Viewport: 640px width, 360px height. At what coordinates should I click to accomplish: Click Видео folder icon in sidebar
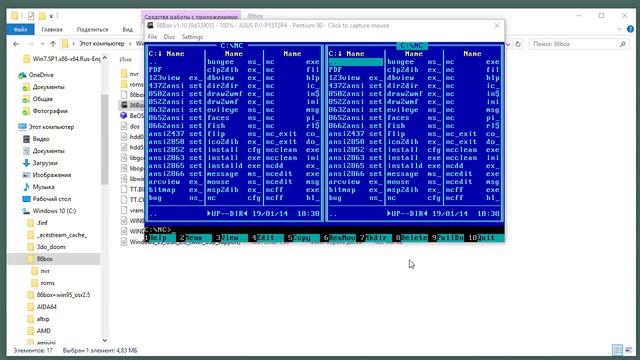tap(26, 139)
